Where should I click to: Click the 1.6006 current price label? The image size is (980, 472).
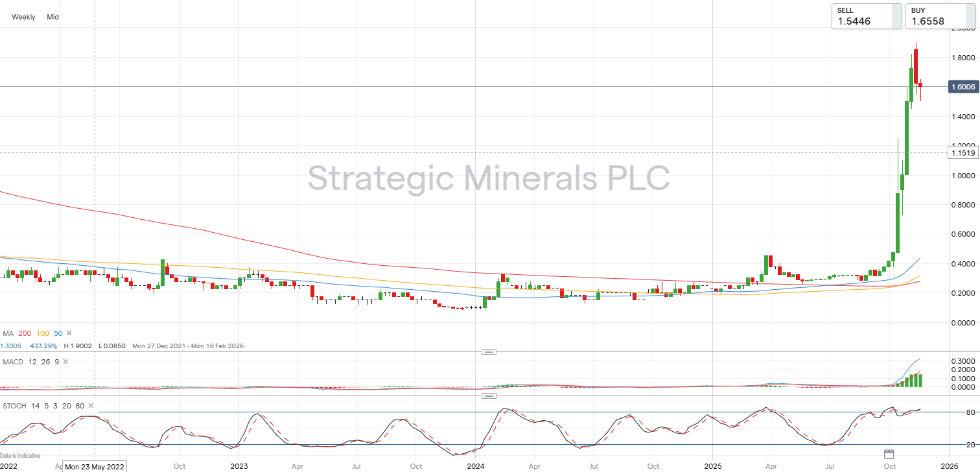pos(963,86)
